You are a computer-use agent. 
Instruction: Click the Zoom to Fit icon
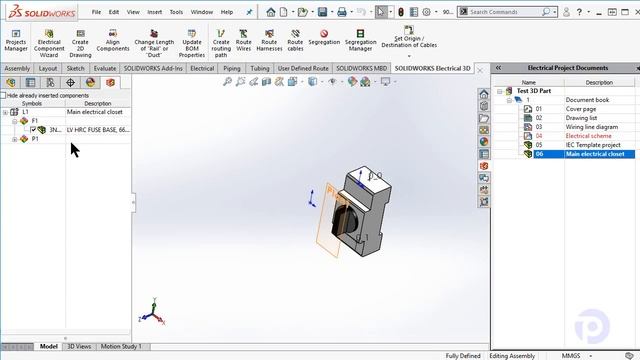pyautogui.click(x=227, y=82)
